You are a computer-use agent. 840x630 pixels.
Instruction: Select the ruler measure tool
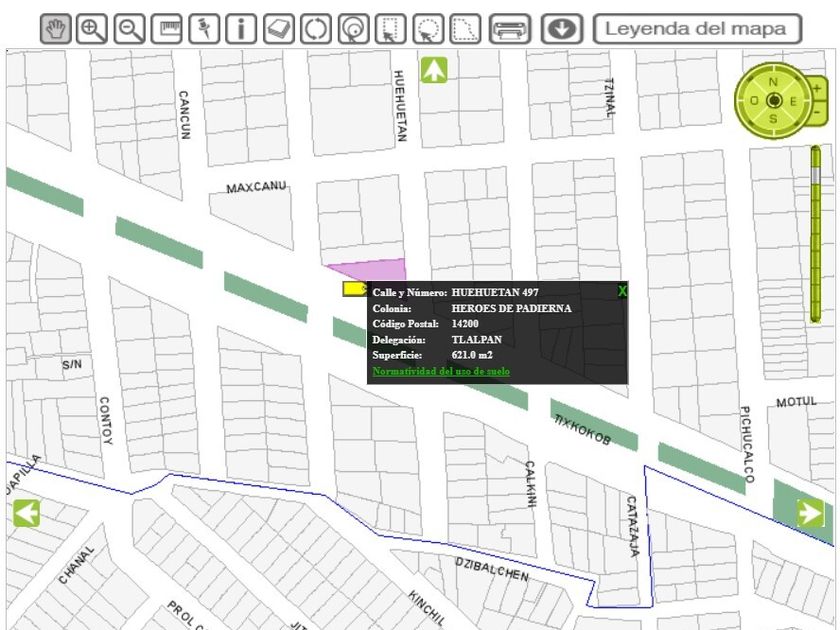coord(167,29)
